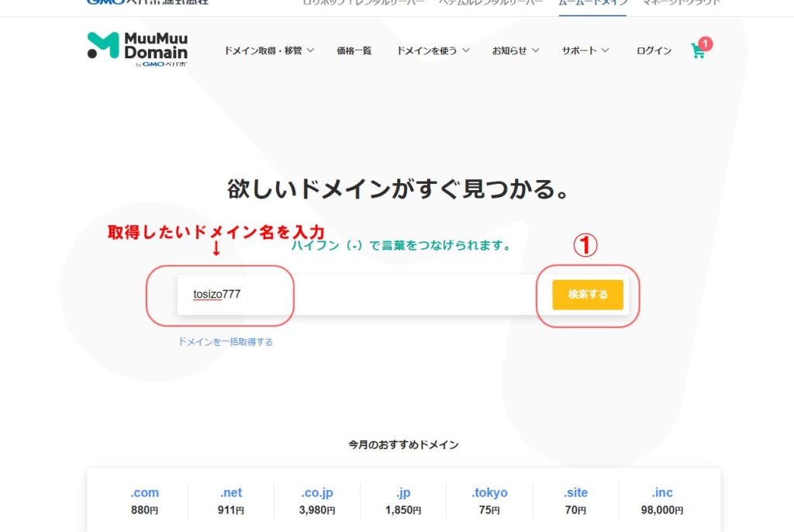Expand ドメイン取得・移管 dropdown menu

[269, 50]
